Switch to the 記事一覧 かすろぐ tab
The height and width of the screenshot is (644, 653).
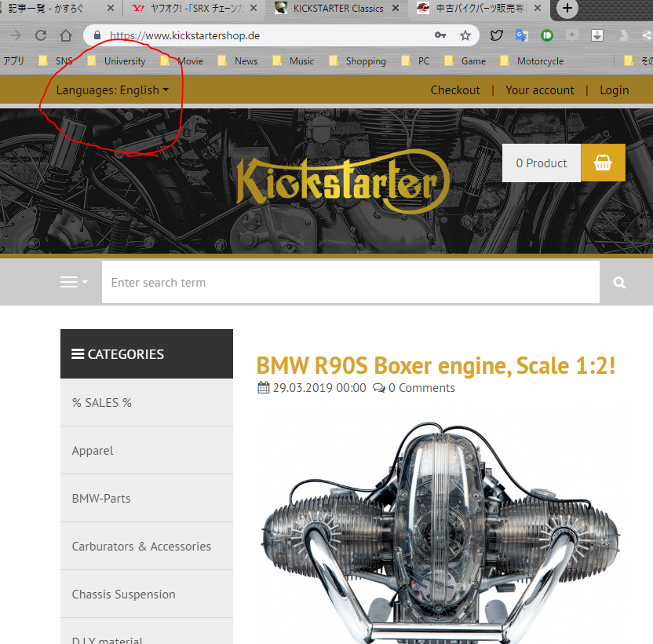coord(46,9)
